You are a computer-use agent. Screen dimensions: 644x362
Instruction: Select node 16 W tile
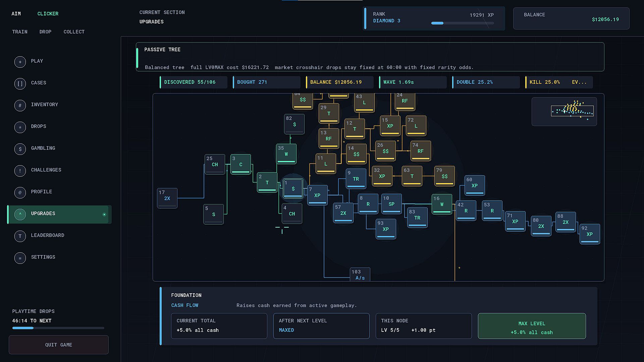click(442, 204)
